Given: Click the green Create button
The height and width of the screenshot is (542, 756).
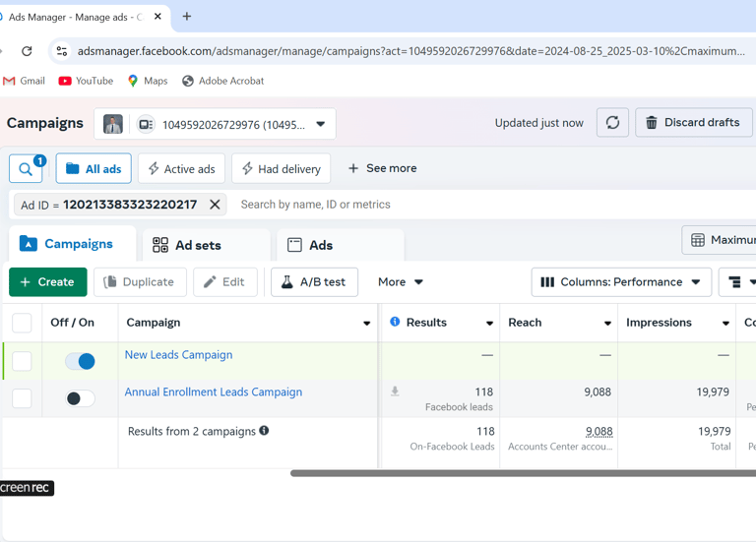Looking at the screenshot, I should pos(47,282).
